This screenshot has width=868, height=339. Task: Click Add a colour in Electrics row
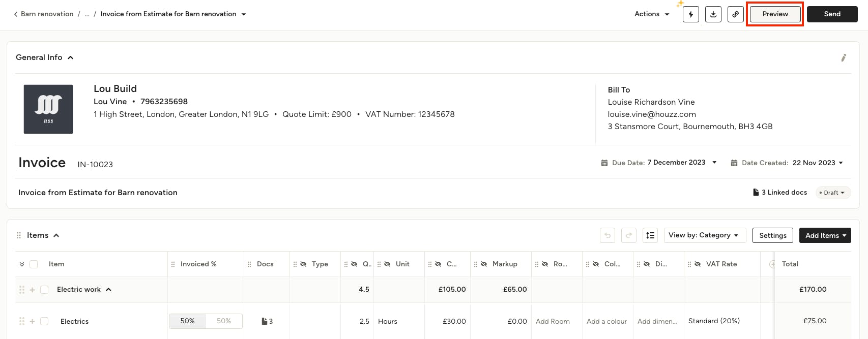coord(606,322)
